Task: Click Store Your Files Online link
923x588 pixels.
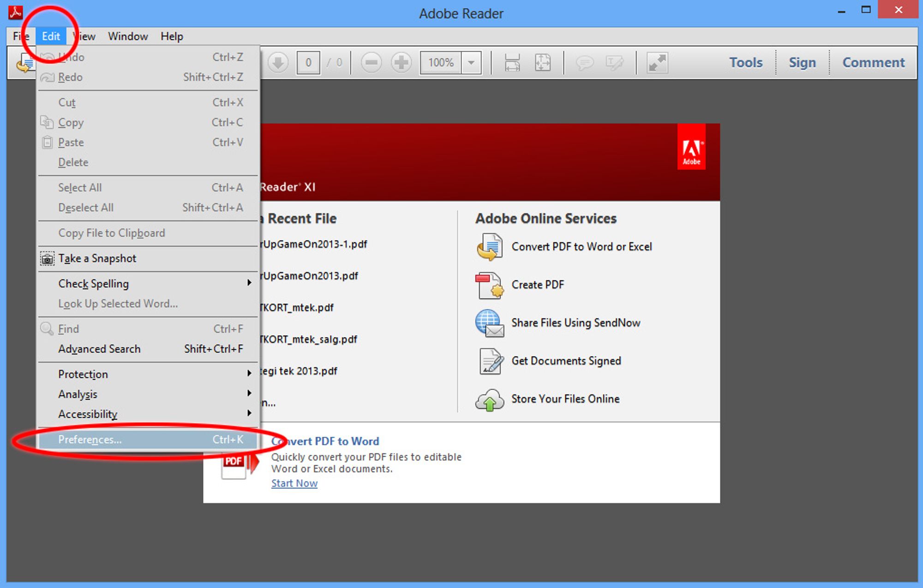Action: tap(565, 399)
